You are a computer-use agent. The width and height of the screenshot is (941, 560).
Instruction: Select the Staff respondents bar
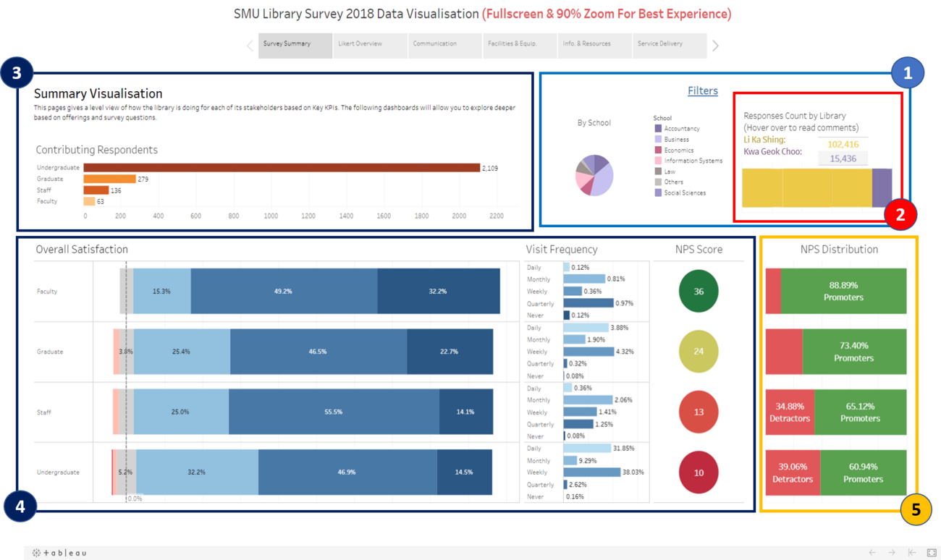tap(96, 190)
